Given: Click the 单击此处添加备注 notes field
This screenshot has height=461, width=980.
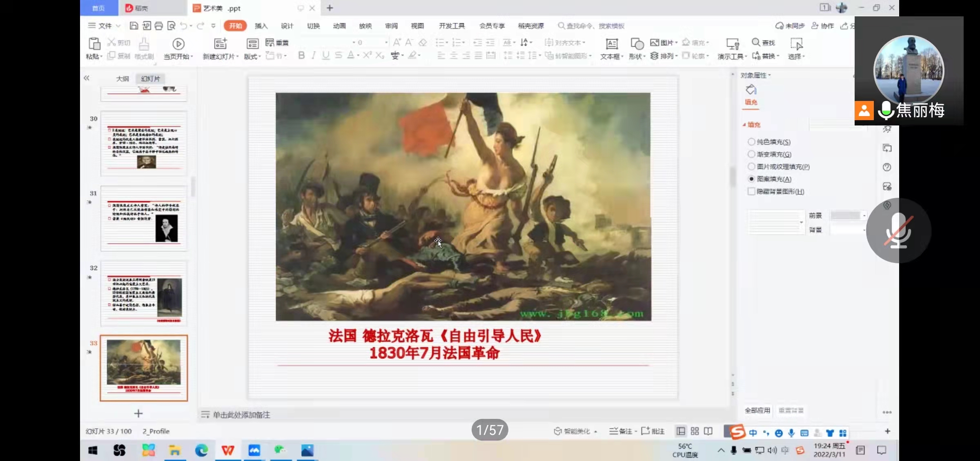Looking at the screenshot, I should pyautogui.click(x=241, y=415).
